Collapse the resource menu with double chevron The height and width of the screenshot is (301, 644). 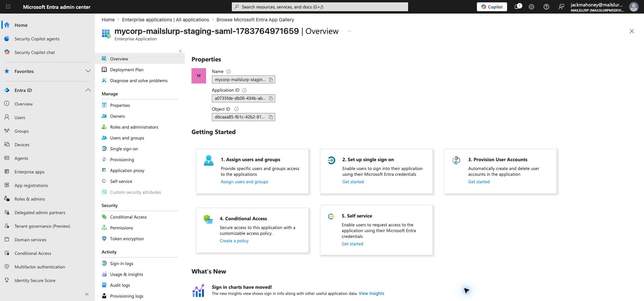(180, 51)
